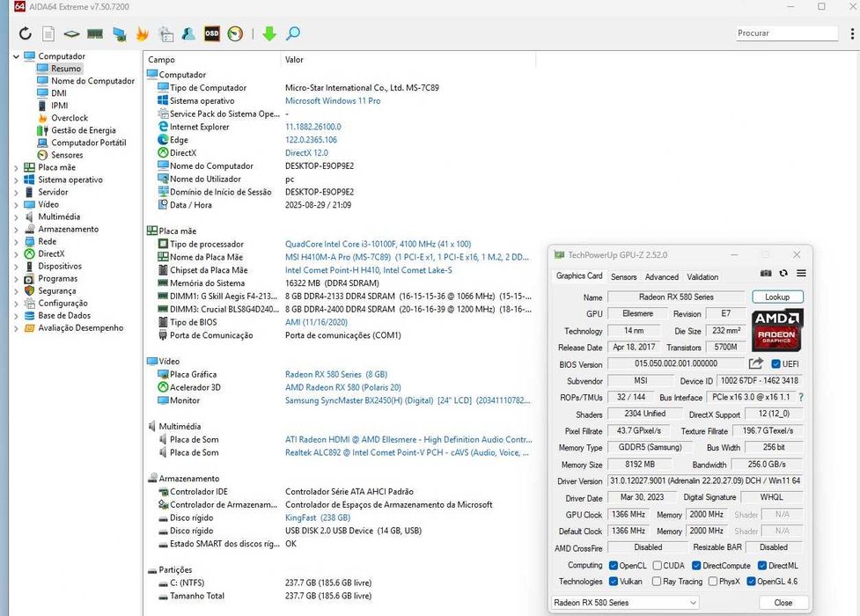Click the network computers toolbar icon
This screenshot has height=616, width=860.
(x=119, y=34)
